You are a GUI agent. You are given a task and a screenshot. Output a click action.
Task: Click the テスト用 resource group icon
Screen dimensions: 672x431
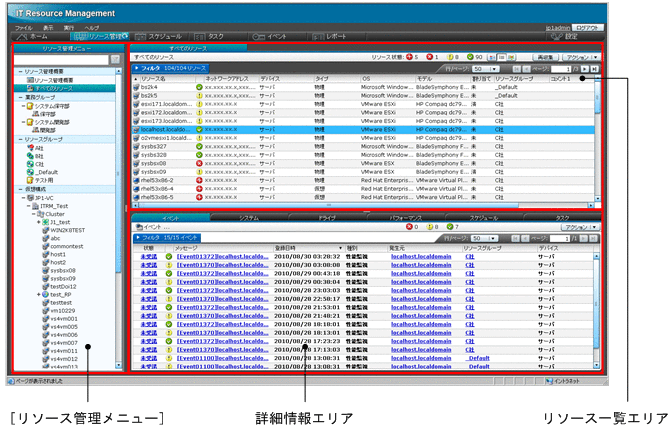click(30, 180)
